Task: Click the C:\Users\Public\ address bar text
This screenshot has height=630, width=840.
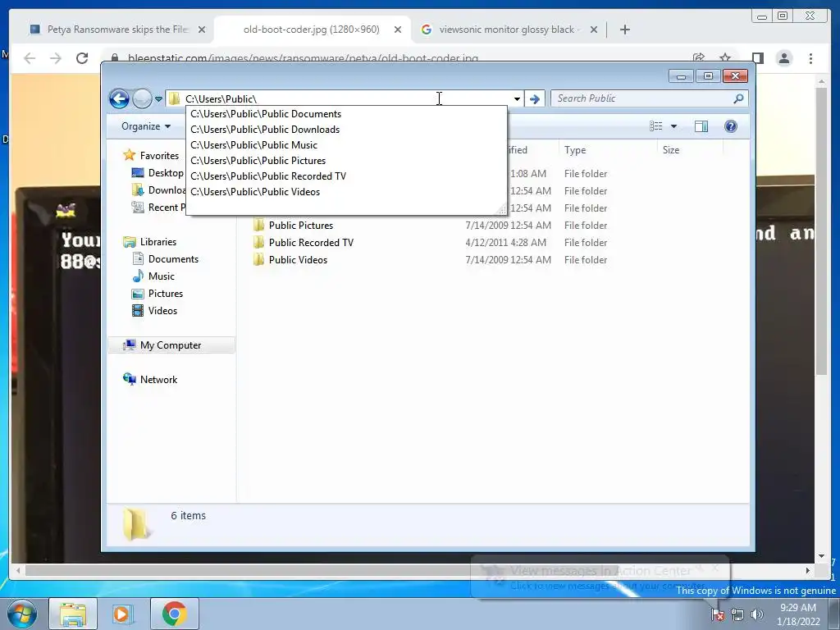Action: pos(221,99)
